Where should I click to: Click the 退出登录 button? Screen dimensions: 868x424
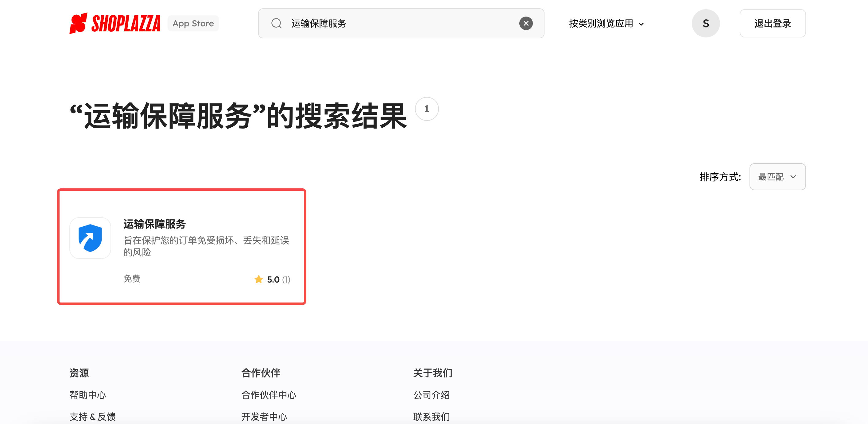(772, 23)
